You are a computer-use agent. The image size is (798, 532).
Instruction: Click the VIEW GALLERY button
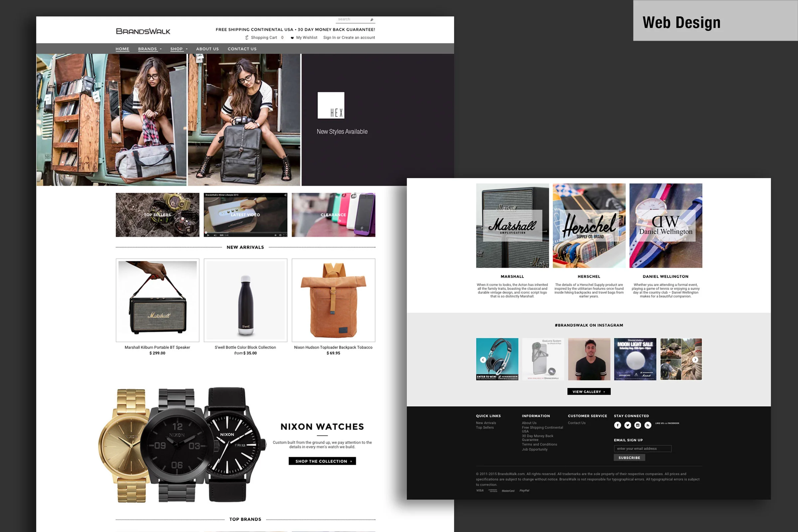(x=589, y=392)
